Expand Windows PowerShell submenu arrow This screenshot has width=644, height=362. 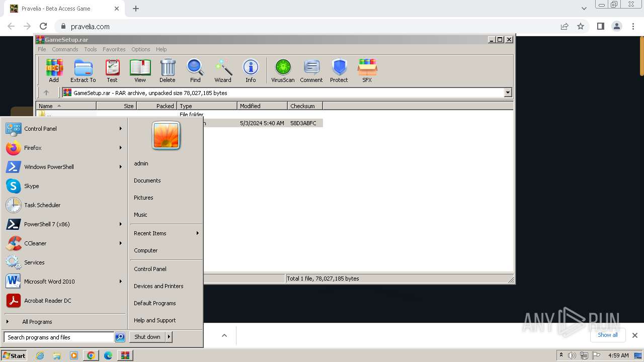coord(121,167)
